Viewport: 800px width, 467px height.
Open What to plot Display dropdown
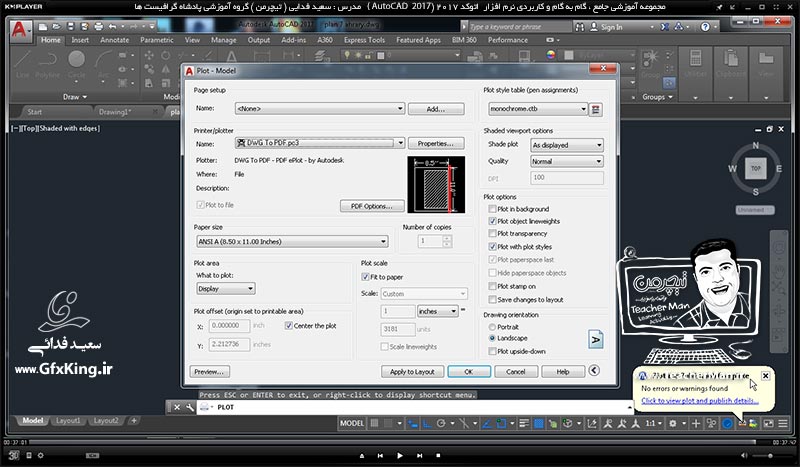pyautogui.click(x=226, y=288)
